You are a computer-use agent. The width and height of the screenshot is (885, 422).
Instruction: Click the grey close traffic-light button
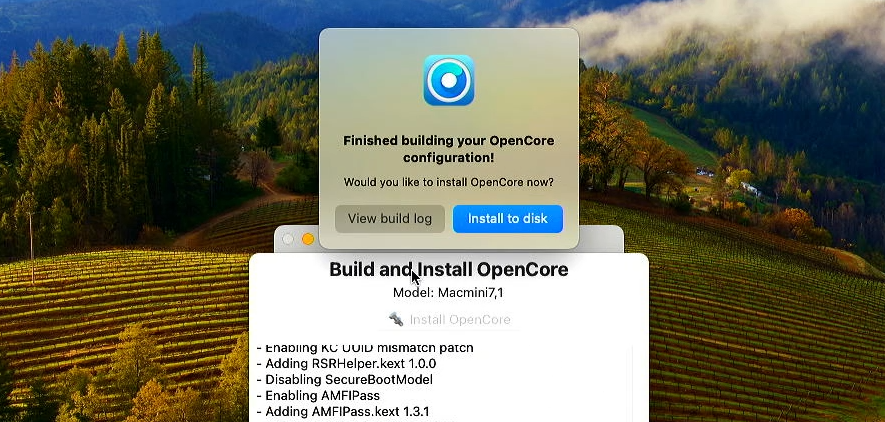pyautogui.click(x=288, y=239)
